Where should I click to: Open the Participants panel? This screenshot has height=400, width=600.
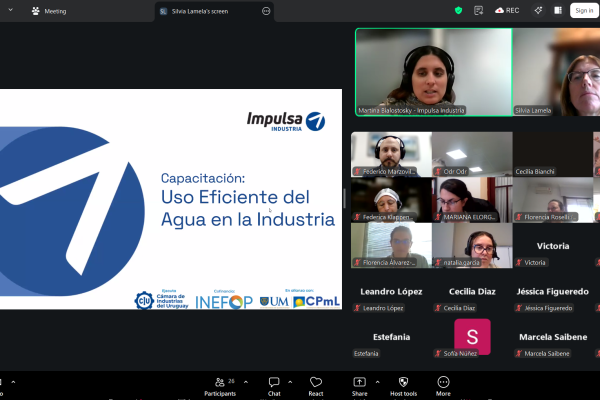[x=220, y=387]
